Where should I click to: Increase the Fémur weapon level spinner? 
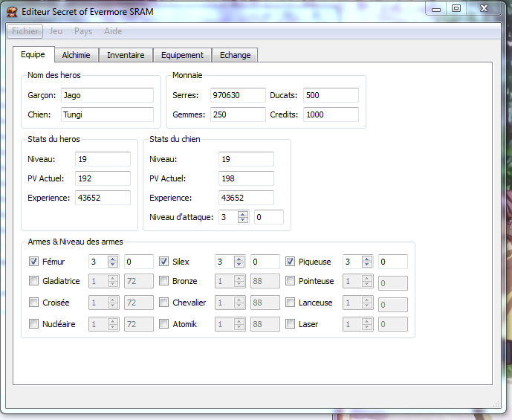click(112, 259)
